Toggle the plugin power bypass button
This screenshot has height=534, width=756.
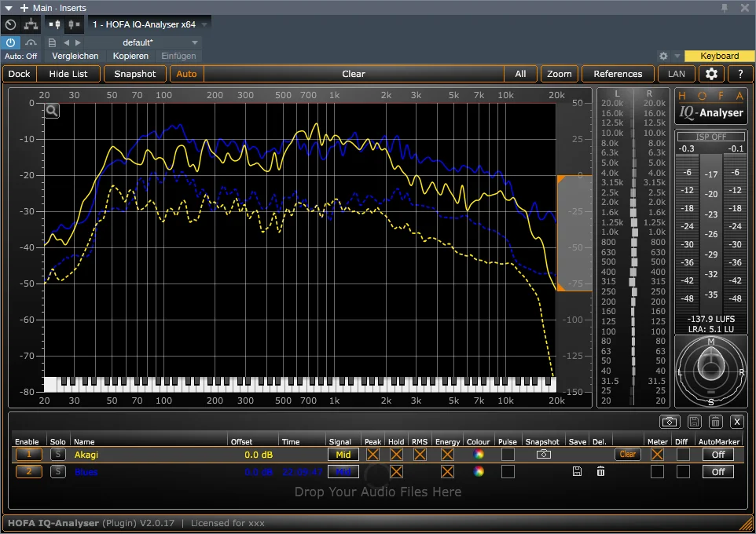[x=10, y=42]
